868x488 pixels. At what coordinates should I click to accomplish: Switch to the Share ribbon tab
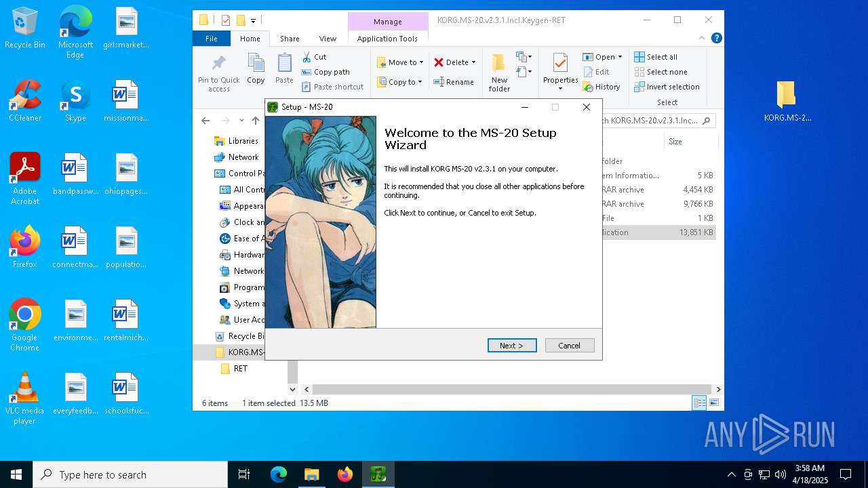click(290, 39)
